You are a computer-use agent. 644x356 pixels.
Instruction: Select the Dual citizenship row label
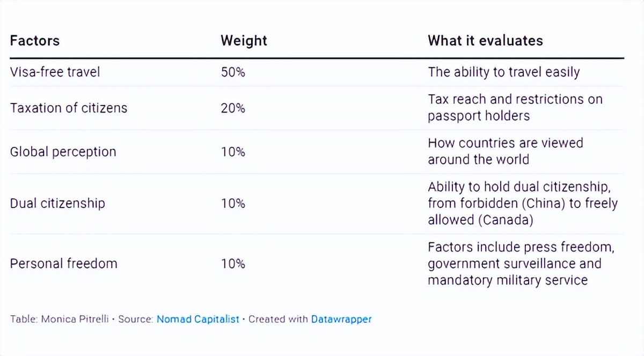click(x=57, y=203)
